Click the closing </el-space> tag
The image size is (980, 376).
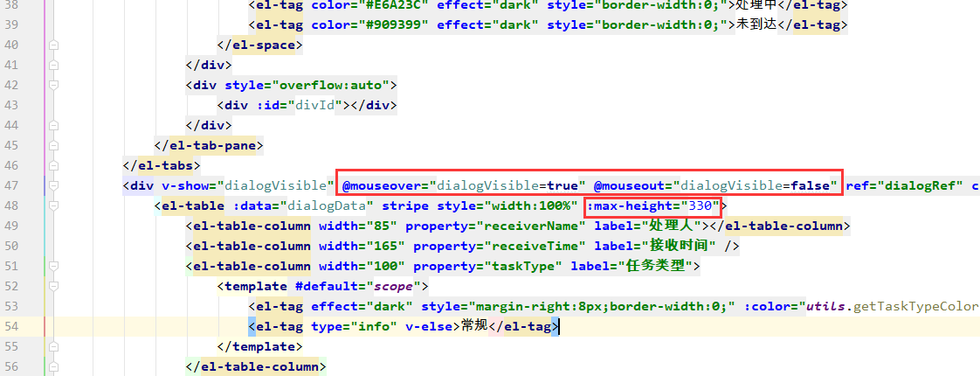[260, 45]
